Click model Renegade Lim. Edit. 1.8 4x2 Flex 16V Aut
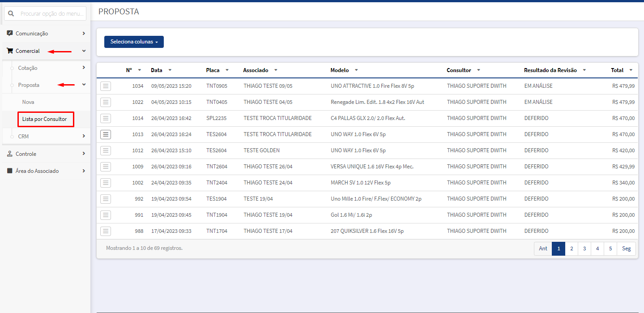Screen dimensions: 644x313 pyautogui.click(x=377, y=102)
